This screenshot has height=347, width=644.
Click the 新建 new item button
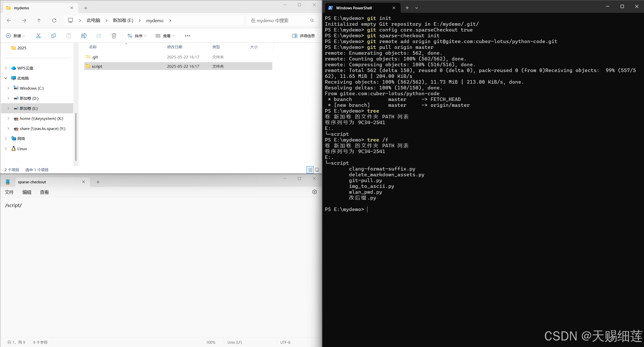coord(15,36)
